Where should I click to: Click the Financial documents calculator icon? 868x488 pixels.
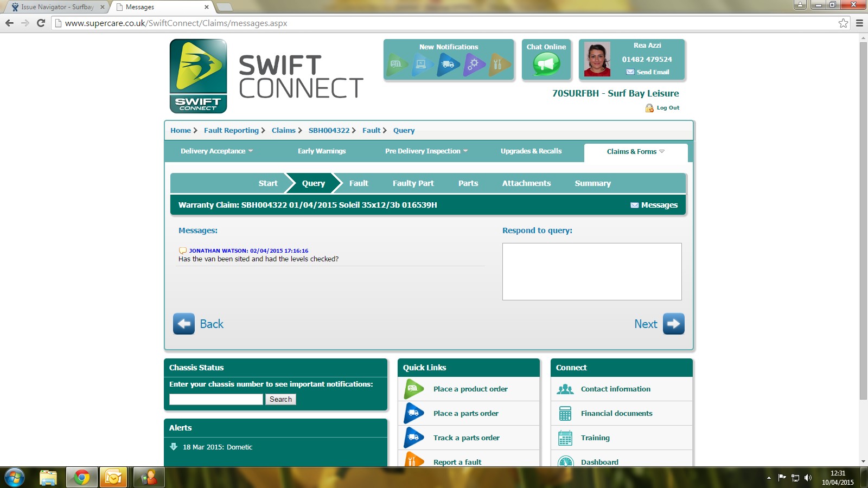point(565,413)
